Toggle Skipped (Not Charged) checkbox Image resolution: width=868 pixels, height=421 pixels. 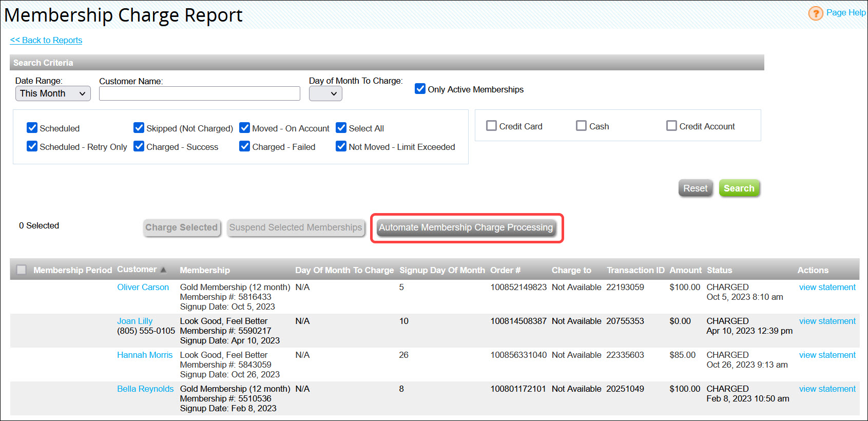click(139, 128)
